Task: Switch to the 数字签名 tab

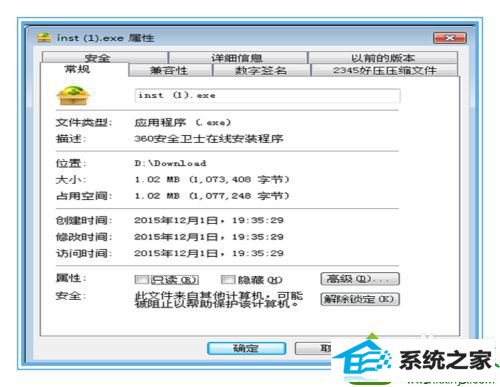Action: coord(262,70)
